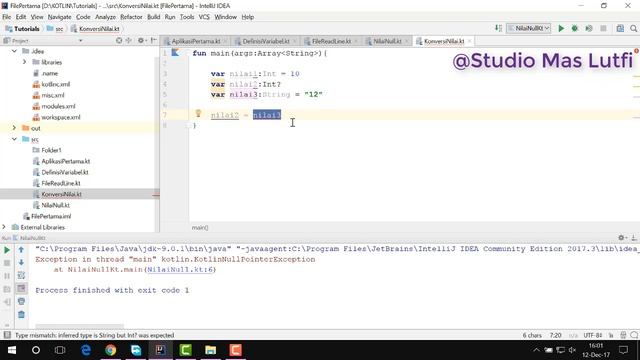
Task: Open Windows Start menu
Action: 11,350
